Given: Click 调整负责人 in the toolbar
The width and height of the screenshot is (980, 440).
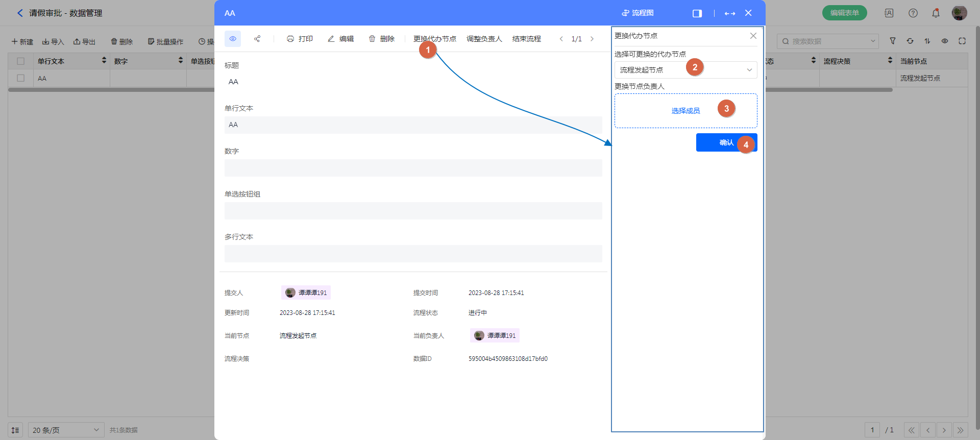Looking at the screenshot, I should (x=484, y=39).
